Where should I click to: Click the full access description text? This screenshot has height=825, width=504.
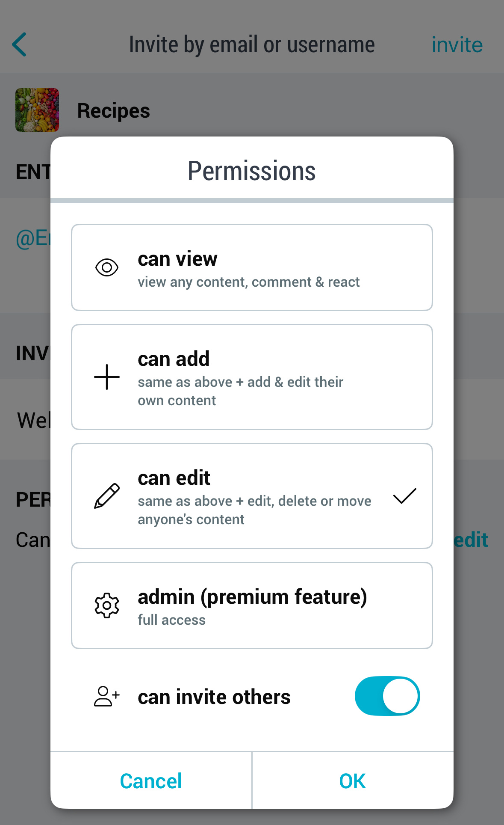pos(171,620)
